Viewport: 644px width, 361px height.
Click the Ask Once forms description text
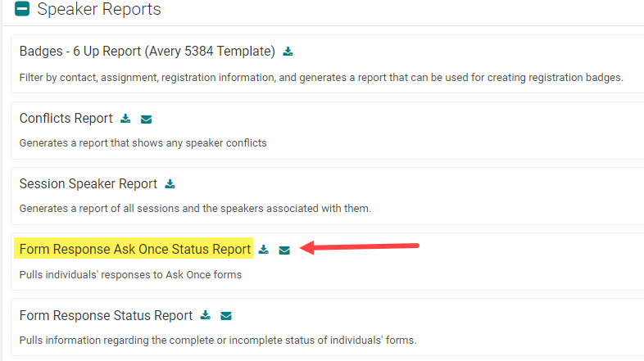pyautogui.click(x=130, y=274)
